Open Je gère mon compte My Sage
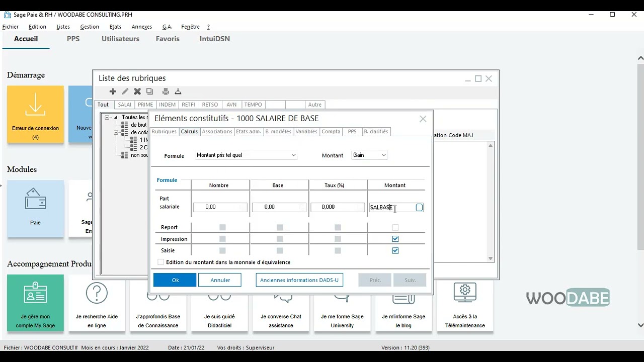 pos(35,303)
